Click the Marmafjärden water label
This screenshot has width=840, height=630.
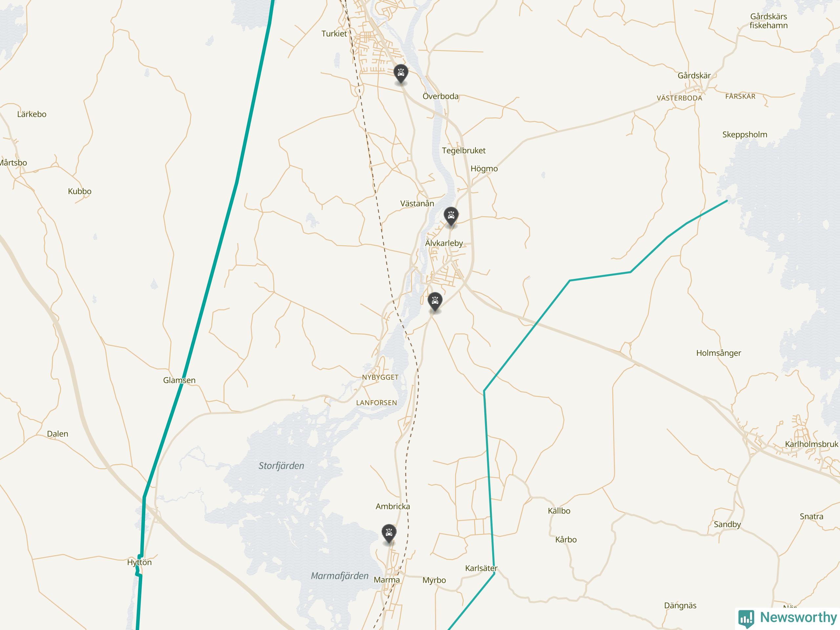click(340, 576)
